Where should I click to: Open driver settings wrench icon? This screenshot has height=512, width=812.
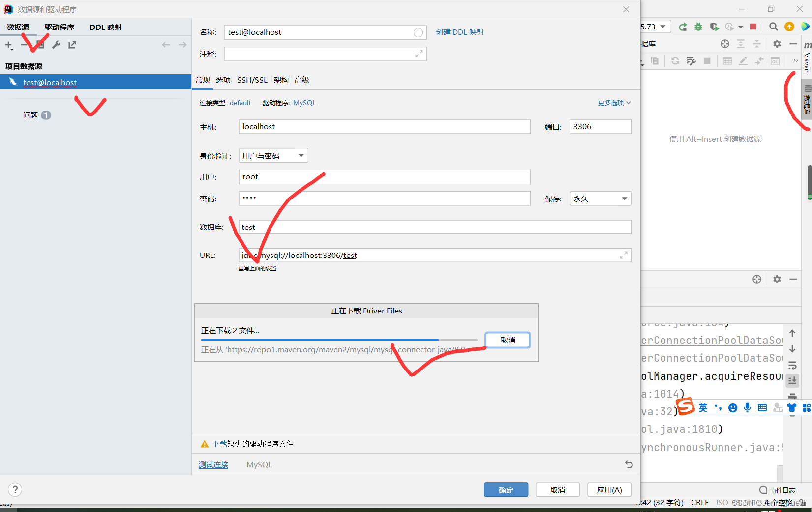57,45
